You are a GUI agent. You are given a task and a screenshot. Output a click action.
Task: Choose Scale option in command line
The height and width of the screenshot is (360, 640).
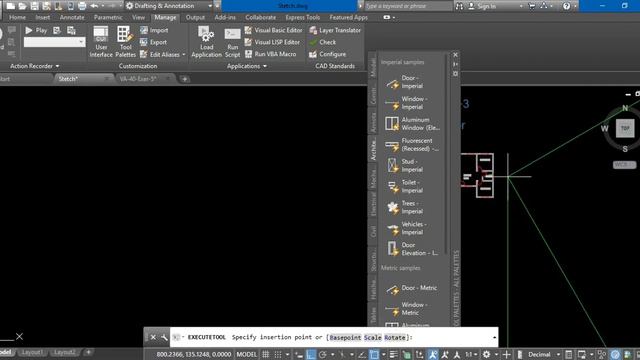(x=372, y=338)
